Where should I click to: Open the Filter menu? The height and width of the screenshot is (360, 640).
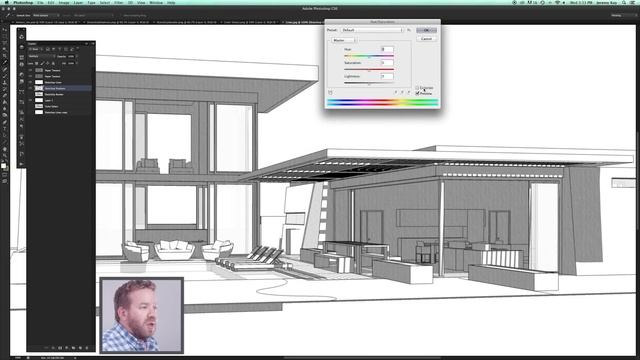[118, 2]
